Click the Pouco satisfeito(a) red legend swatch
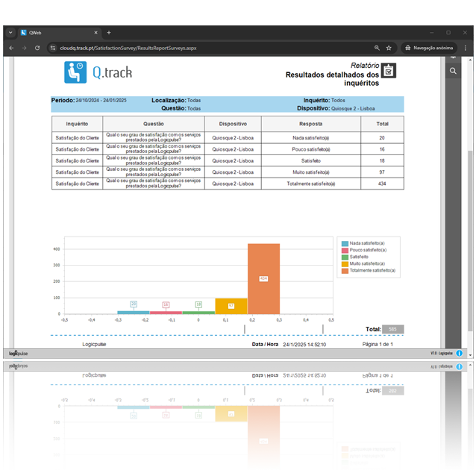Image resolution: width=476 pixels, height=476 pixels. click(x=345, y=250)
